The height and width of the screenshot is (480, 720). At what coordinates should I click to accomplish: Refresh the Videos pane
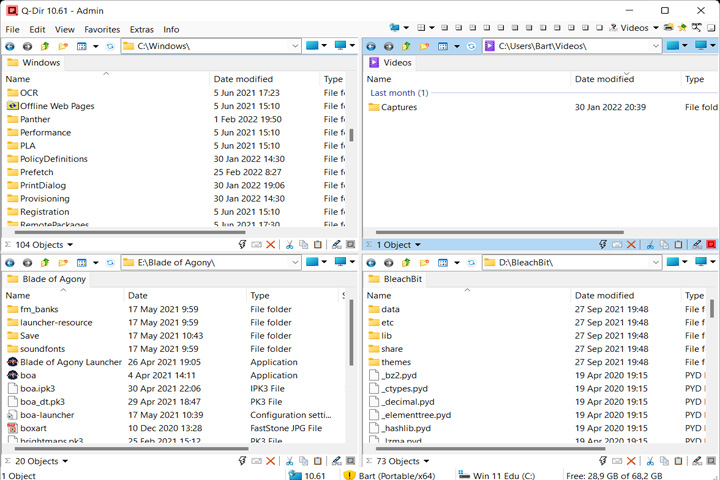471,46
